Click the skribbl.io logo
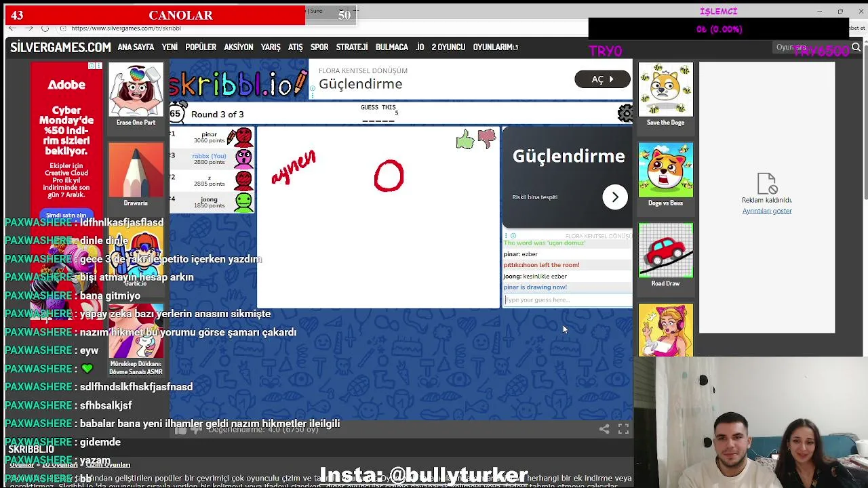The height and width of the screenshot is (488, 868). (x=239, y=83)
